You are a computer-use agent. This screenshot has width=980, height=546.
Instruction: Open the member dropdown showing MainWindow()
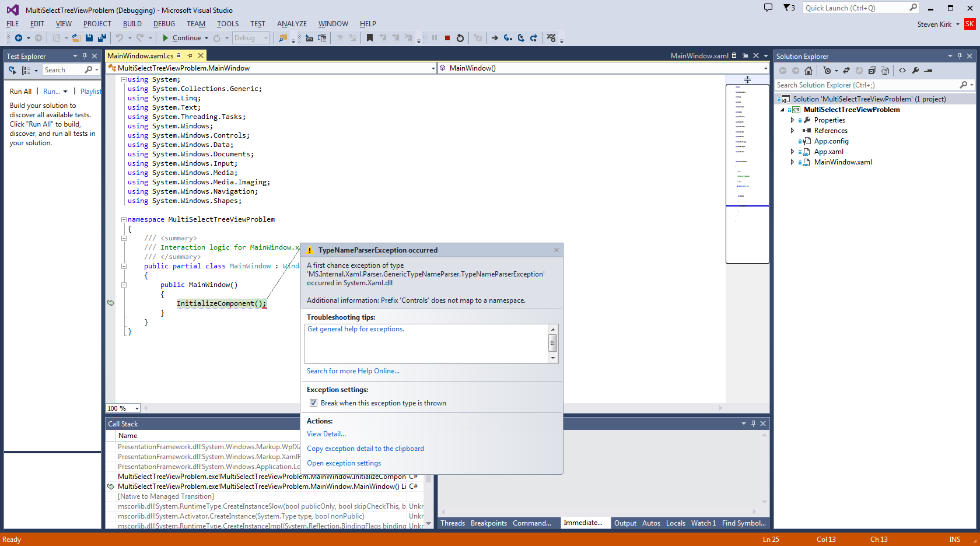(x=765, y=68)
